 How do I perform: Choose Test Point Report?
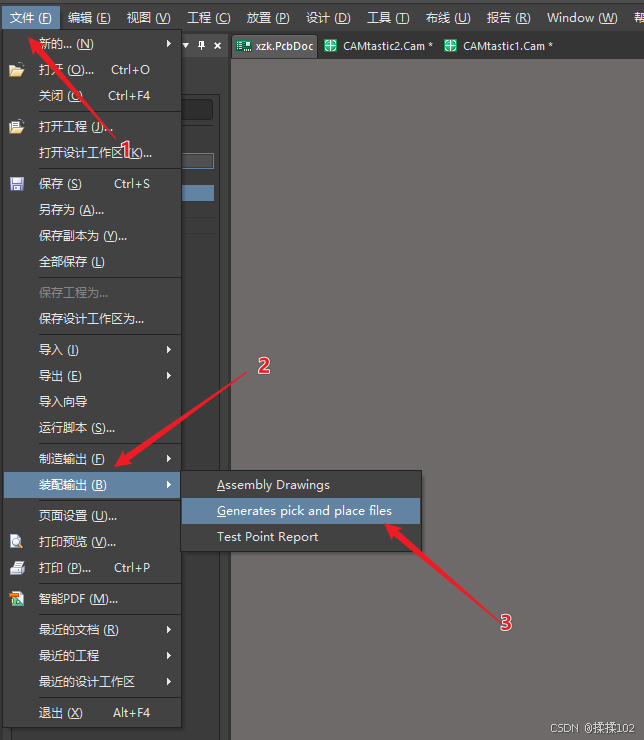pos(301,537)
